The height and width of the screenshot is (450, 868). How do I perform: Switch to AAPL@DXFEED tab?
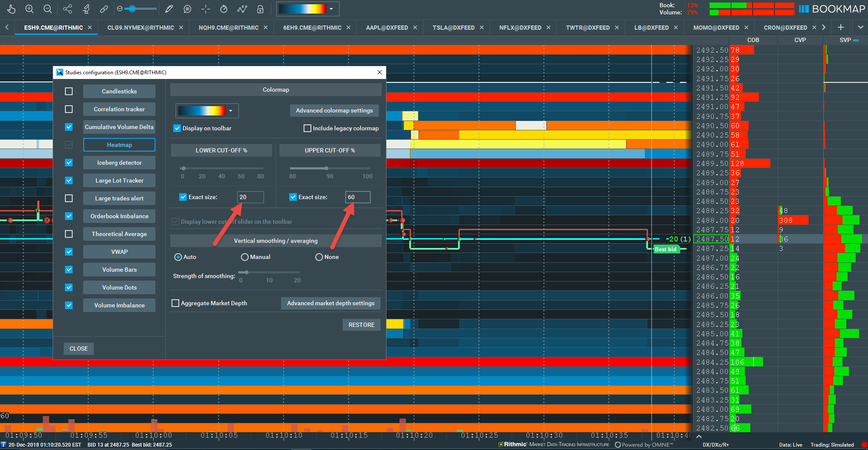pos(387,28)
